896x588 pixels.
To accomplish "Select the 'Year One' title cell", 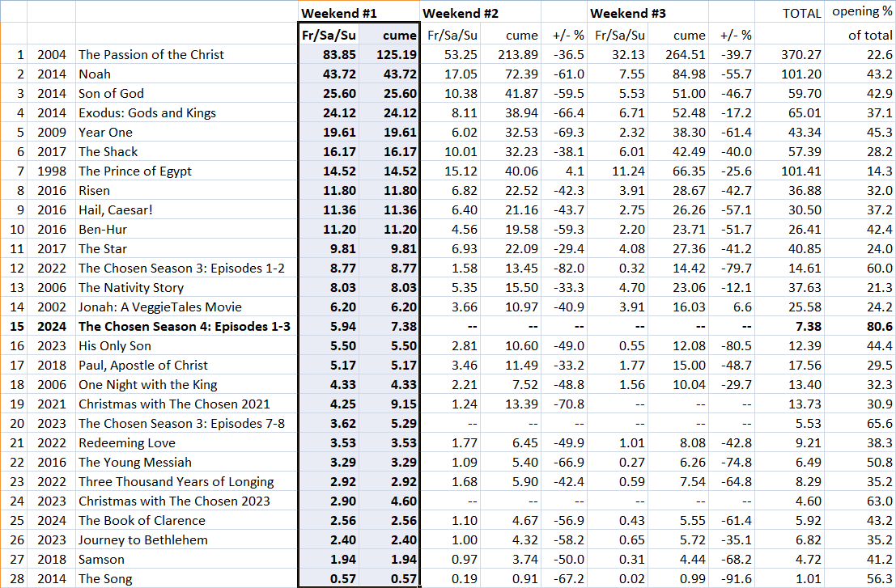I will click(x=186, y=133).
